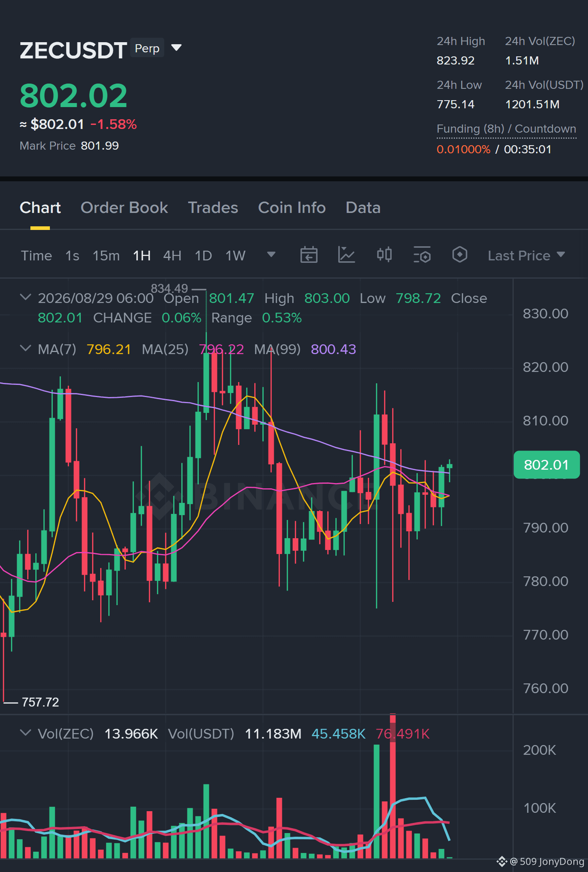Tap the countdown timer 00:35:01

tap(528, 149)
